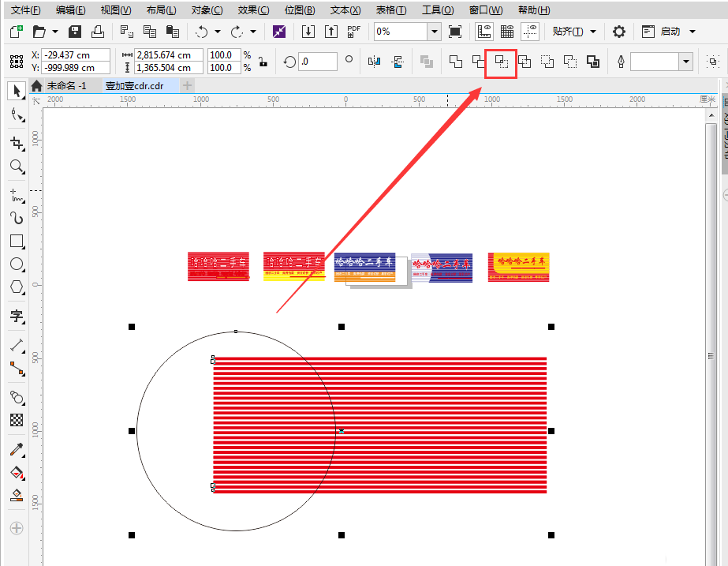
Task: Open the outline width dropdown
Action: pos(685,62)
